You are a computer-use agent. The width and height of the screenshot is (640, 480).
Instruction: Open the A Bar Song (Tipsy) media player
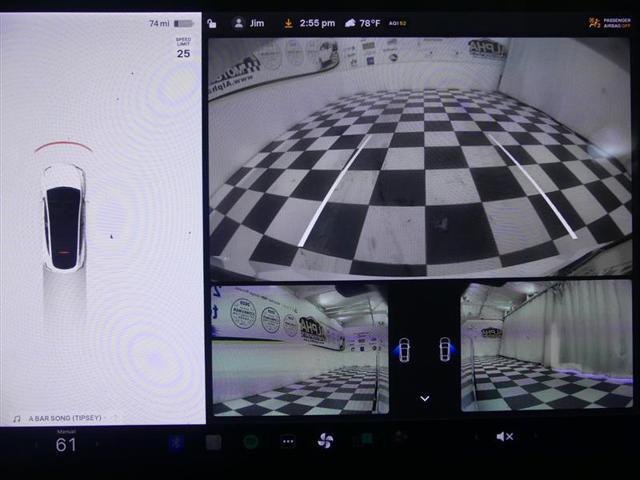click(65, 418)
